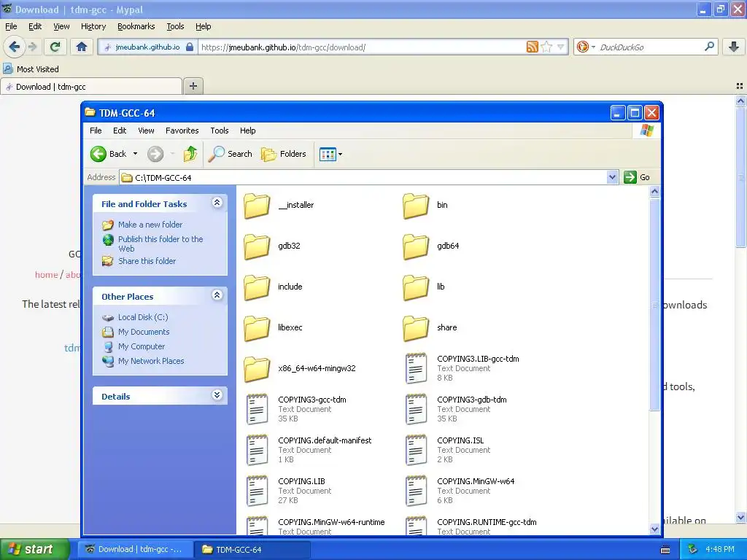Select the lib folder
Image resolution: width=747 pixels, height=560 pixels.
coord(424,287)
